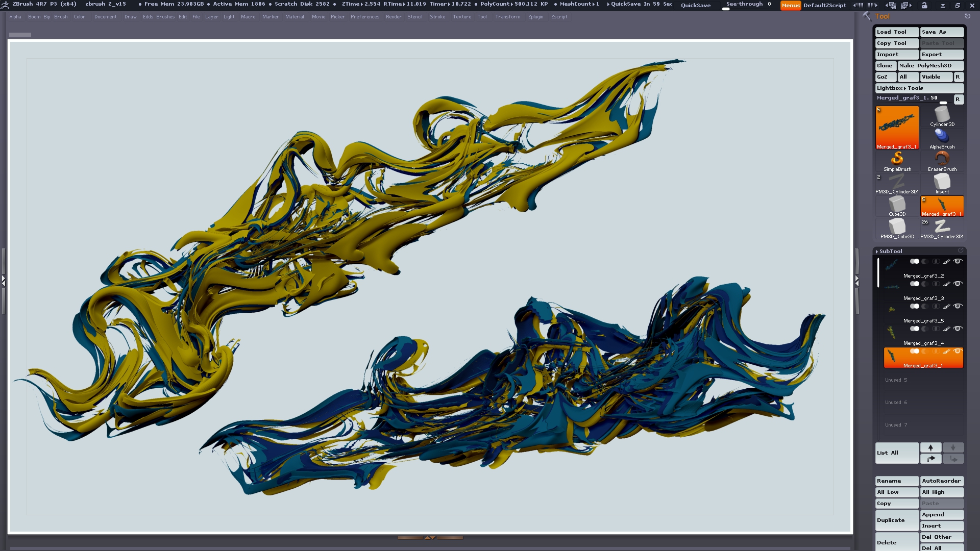Open the Zplugin menu
Viewport: 980px width, 551px height.
pyautogui.click(x=535, y=17)
